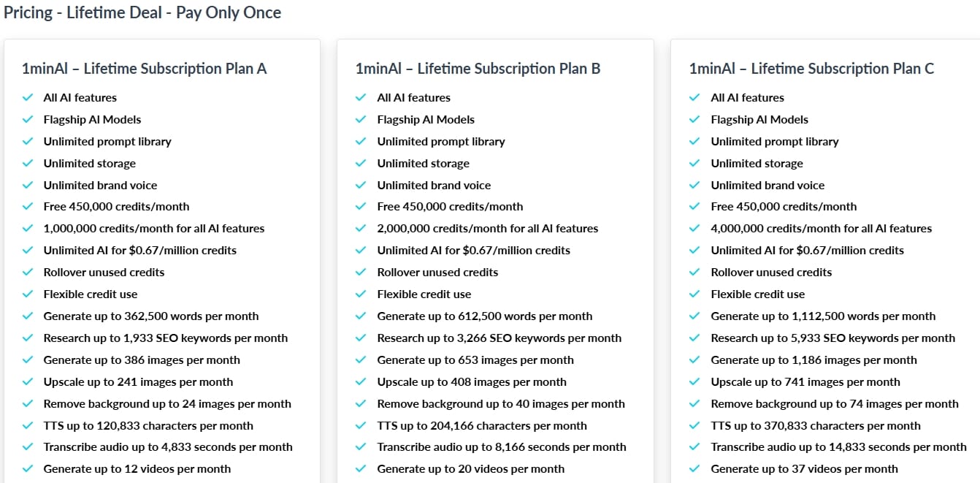Image resolution: width=980 pixels, height=483 pixels.
Task: Click the "Pricing - Lifetime Deal - Pay Only Once" heading
Action: point(142,12)
